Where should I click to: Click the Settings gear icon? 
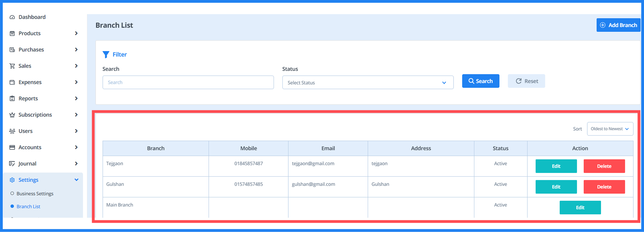[12, 180]
